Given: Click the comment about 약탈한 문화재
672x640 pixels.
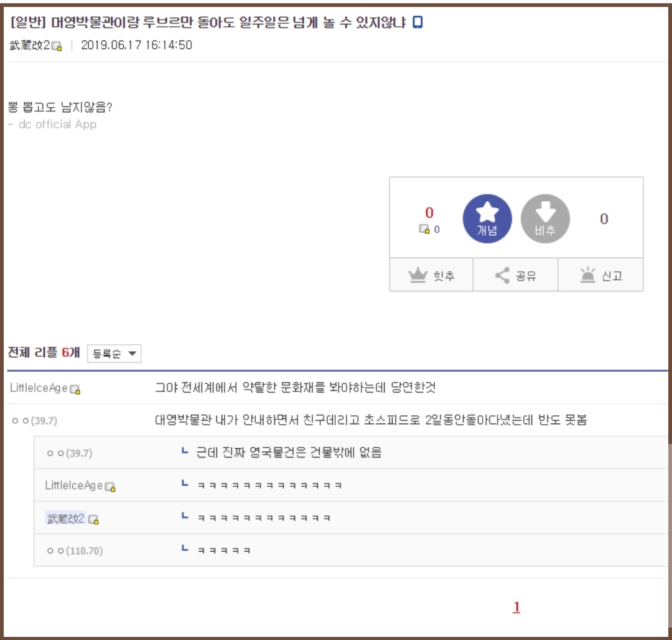Looking at the screenshot, I should pyautogui.click(x=295, y=388).
